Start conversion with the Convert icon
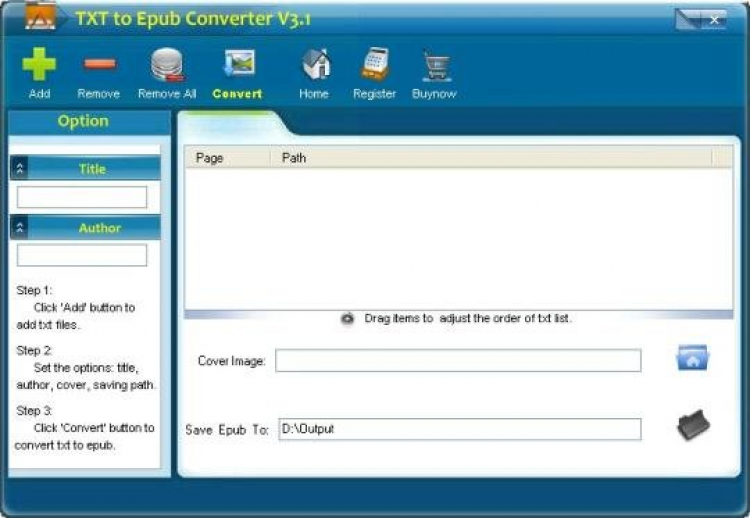This screenshot has width=750, height=518. click(239, 63)
